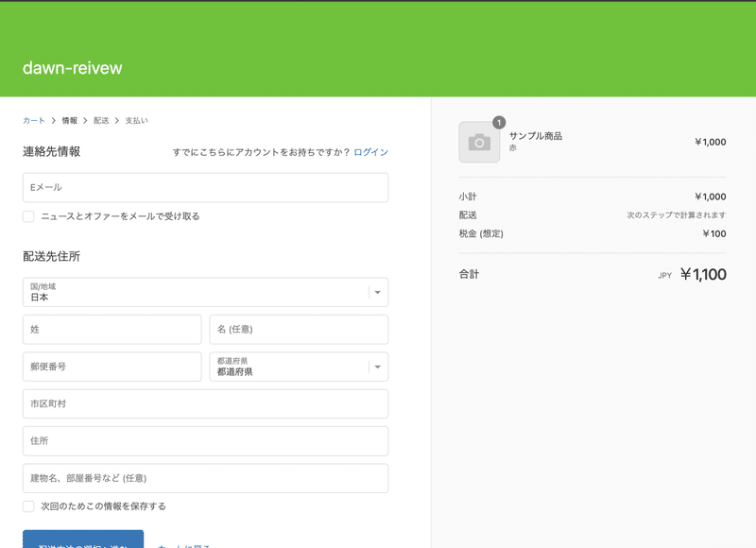Screen dimensions: 756x548
Task: Click the 合計 total ¥1,100
Action: (703, 274)
